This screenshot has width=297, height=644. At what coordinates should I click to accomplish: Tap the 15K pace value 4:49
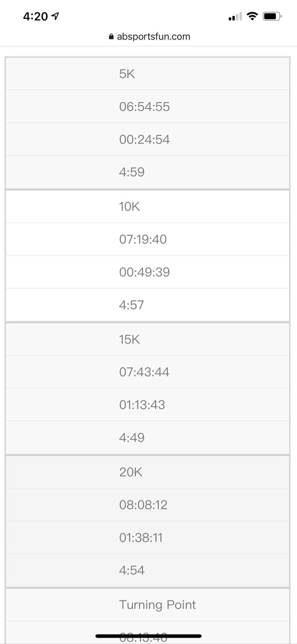pyautogui.click(x=132, y=438)
